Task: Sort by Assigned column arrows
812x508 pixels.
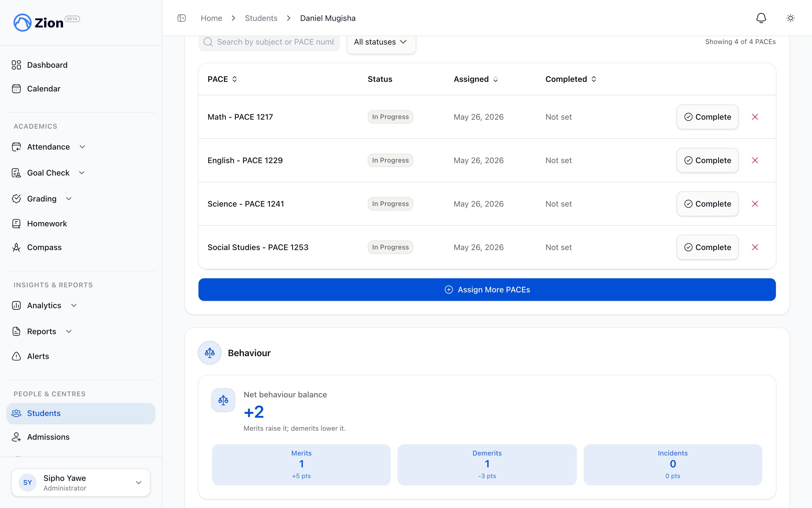Action: pyautogui.click(x=496, y=79)
